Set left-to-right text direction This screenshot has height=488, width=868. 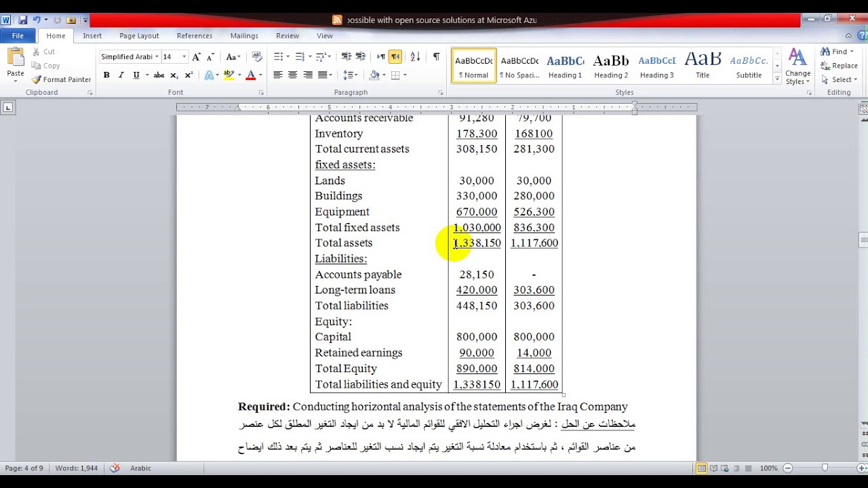click(x=381, y=57)
